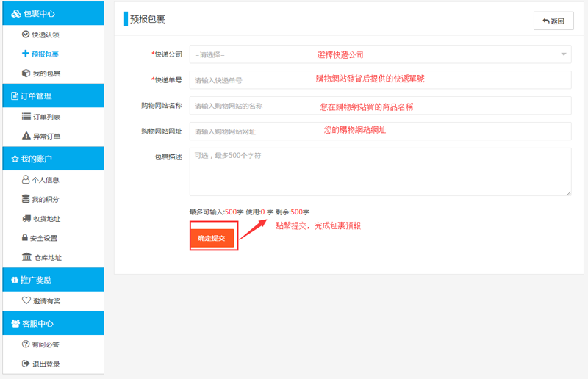Click the truck icon beside 收货地址
Image resolution: width=588 pixels, height=379 pixels.
point(26,219)
